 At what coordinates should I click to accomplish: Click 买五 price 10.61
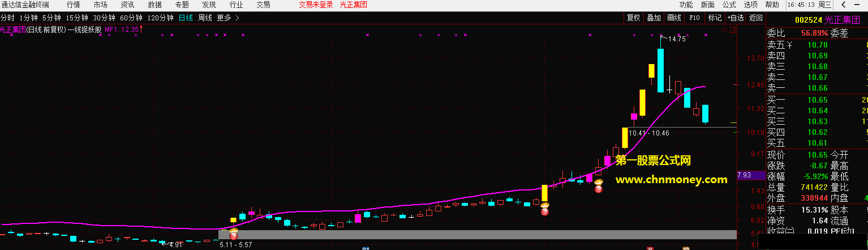(818, 143)
